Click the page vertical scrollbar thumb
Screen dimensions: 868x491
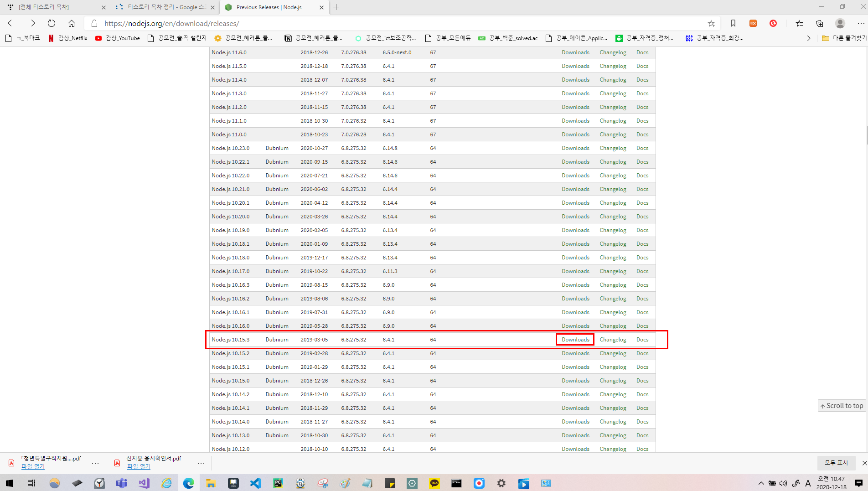[x=866, y=135]
